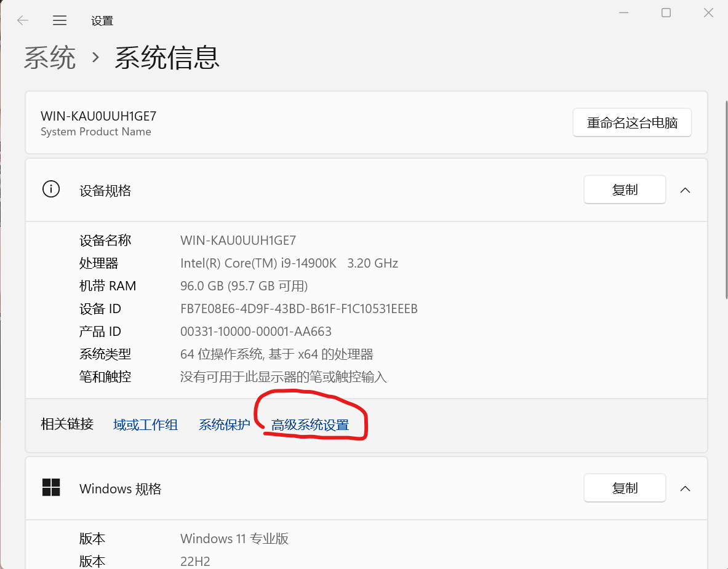Click the 设备名称 label

105,241
